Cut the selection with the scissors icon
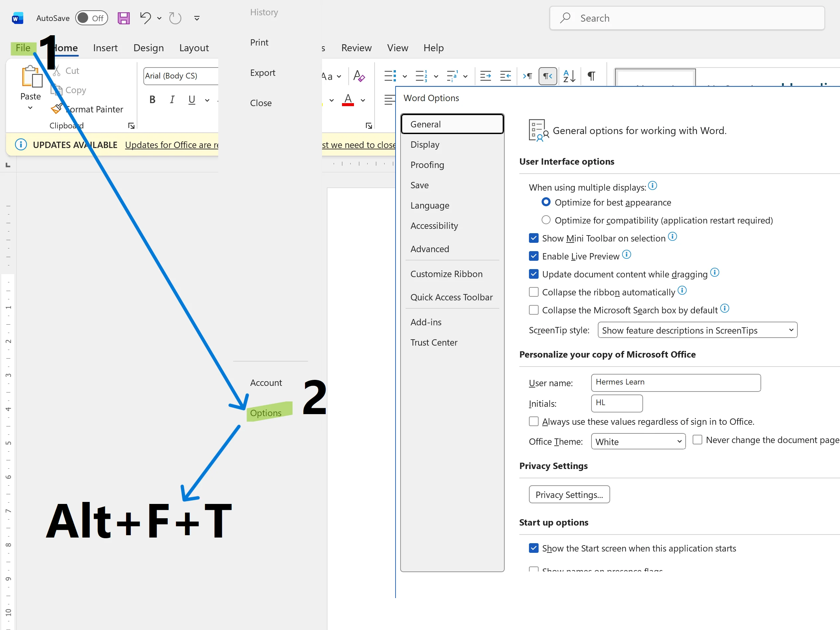840x630 pixels. (x=57, y=71)
